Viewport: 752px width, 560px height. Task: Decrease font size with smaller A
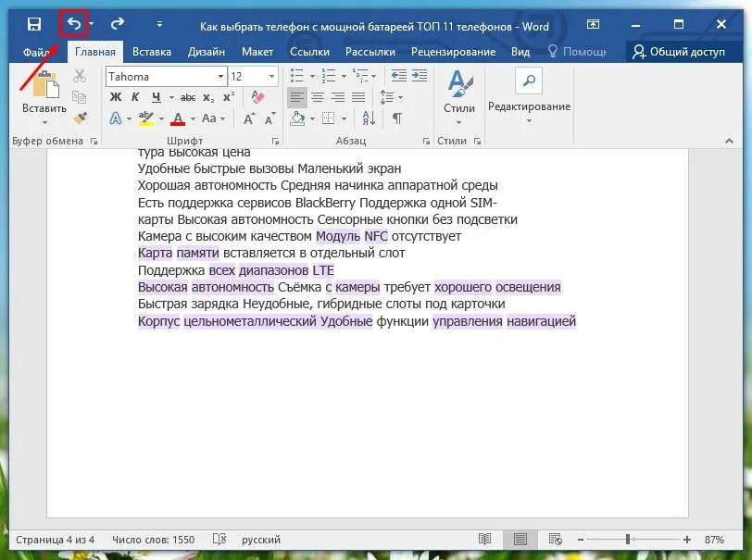[x=270, y=118]
